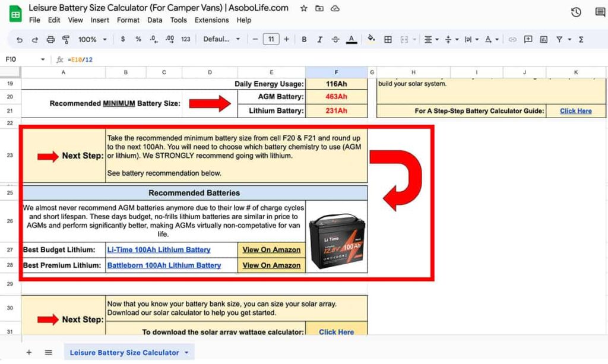Click Here link for battery calculator guide
Image resolution: width=608 pixels, height=364 pixels.
576,111
